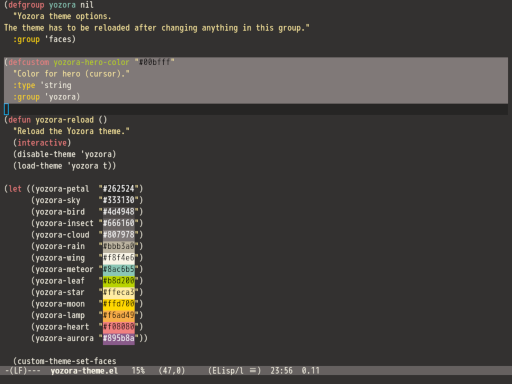Click the defun keyword

pyautogui.click(x=20, y=120)
